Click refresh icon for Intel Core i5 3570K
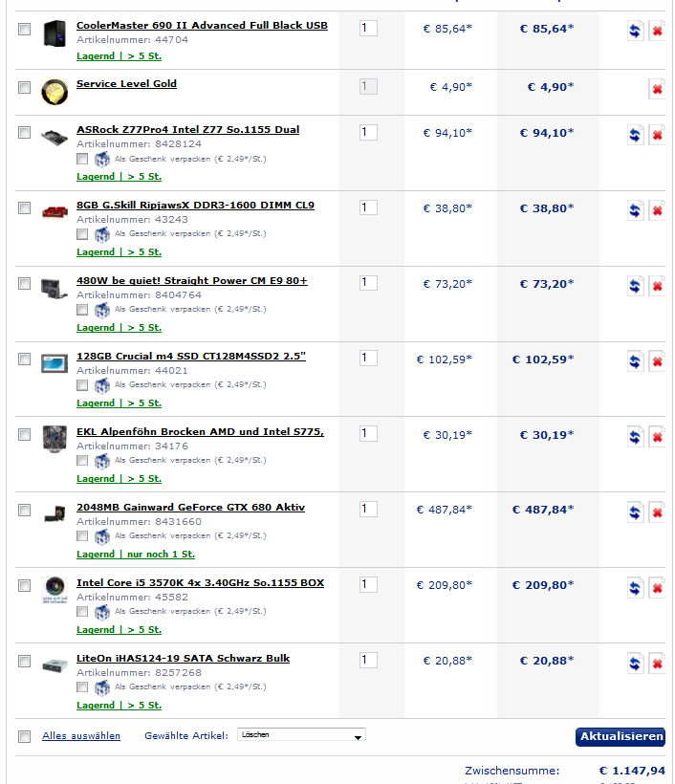Viewport: 675px width, 784px height. pos(635,588)
